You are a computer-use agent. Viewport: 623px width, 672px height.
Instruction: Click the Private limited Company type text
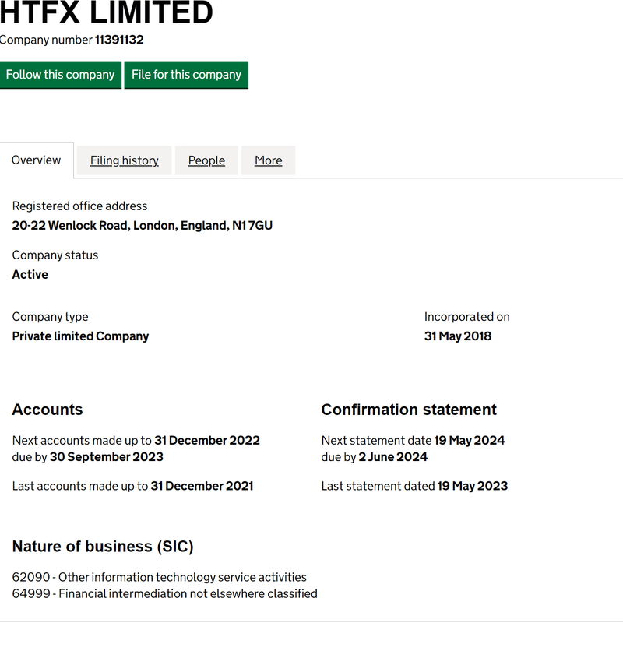tap(80, 336)
